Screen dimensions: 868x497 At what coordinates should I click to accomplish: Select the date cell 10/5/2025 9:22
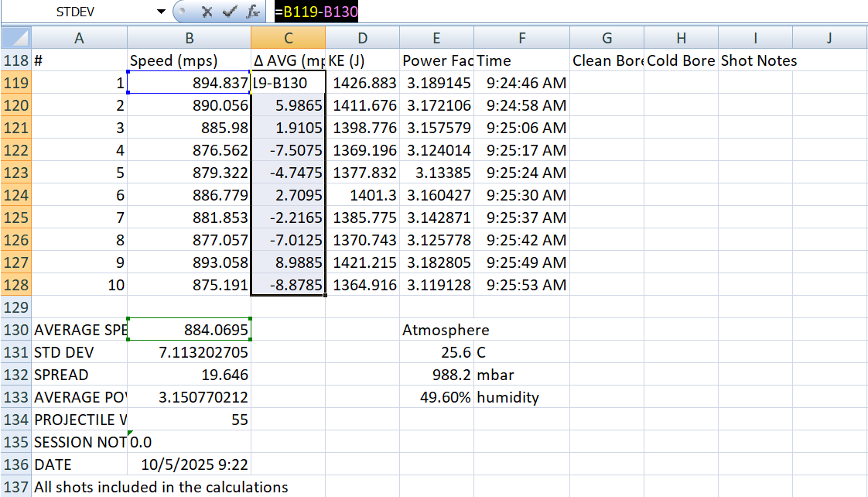(189, 464)
